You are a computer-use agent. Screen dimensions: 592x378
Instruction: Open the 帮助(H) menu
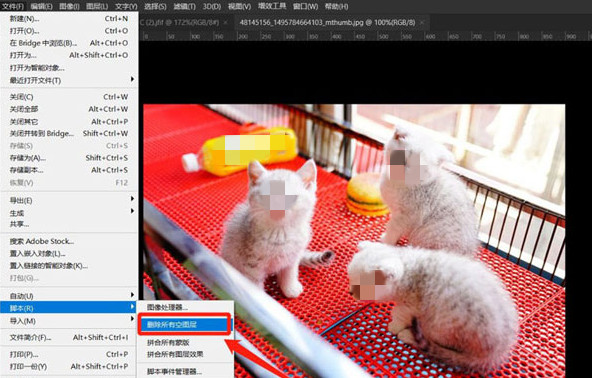[336, 6]
